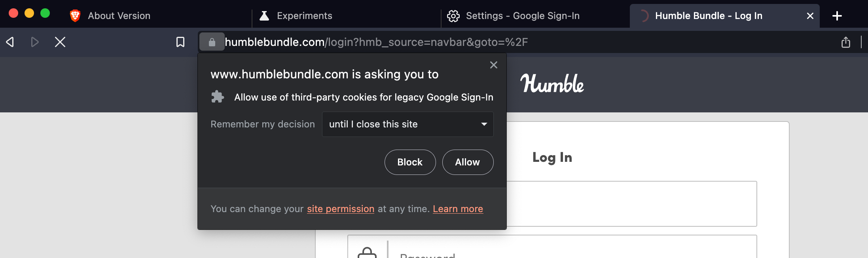Switch to the Experiments tab

[x=304, y=15]
